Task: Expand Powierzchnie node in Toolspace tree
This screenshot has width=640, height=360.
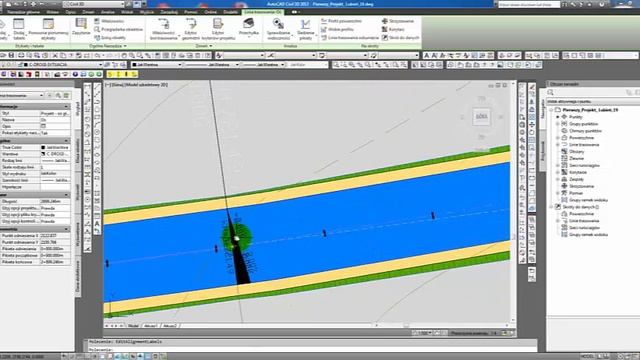Action: (558, 138)
